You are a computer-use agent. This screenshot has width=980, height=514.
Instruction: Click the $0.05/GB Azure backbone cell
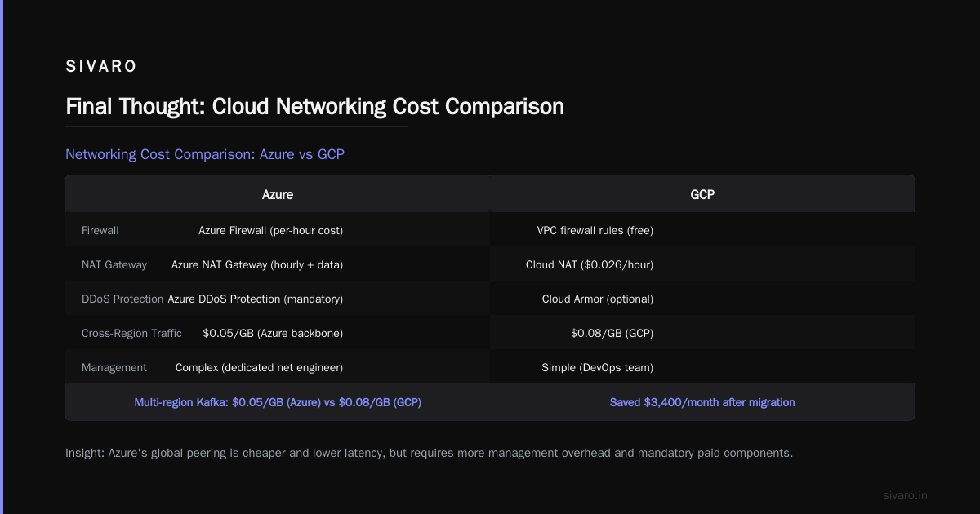pyautogui.click(x=273, y=334)
